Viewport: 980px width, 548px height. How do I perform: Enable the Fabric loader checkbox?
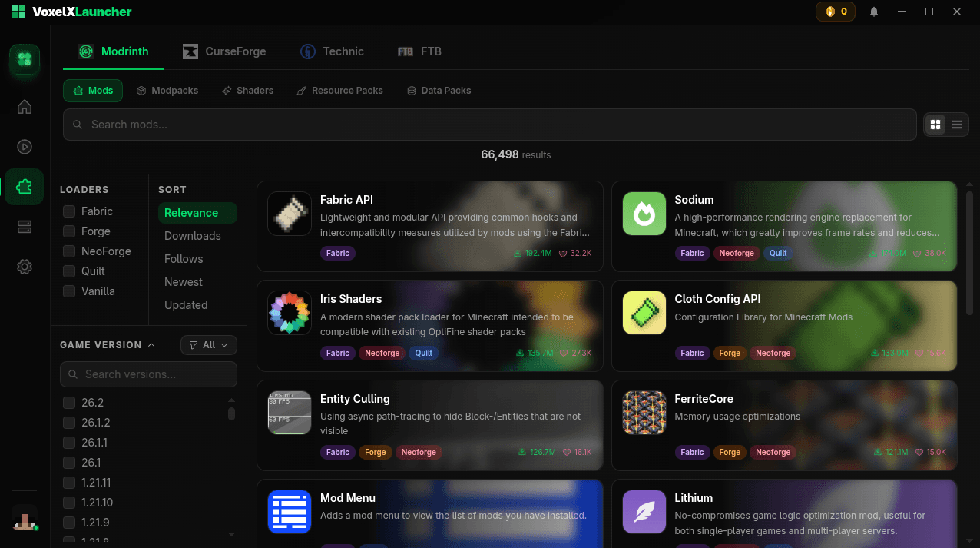pyautogui.click(x=69, y=211)
